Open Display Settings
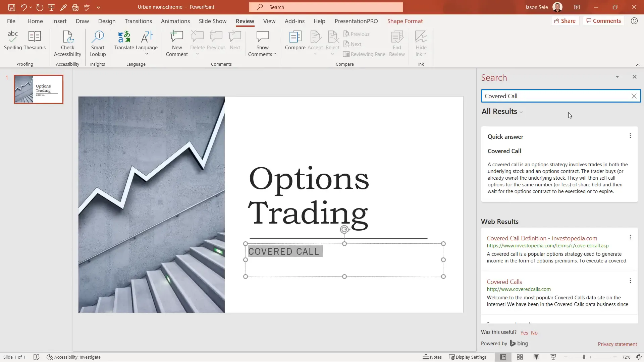 click(x=468, y=357)
